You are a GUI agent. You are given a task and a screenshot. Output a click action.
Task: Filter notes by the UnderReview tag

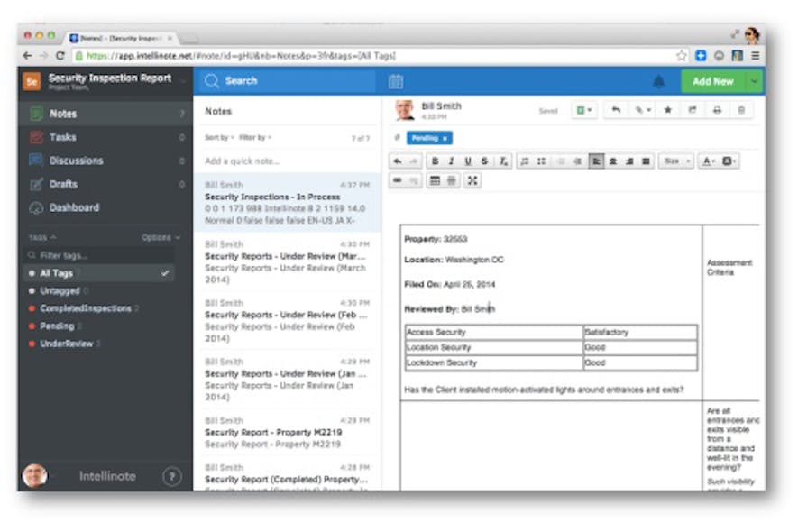66,344
